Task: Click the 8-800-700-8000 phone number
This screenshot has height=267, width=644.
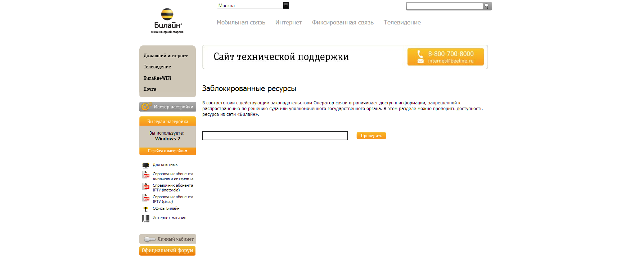Action: coord(451,54)
